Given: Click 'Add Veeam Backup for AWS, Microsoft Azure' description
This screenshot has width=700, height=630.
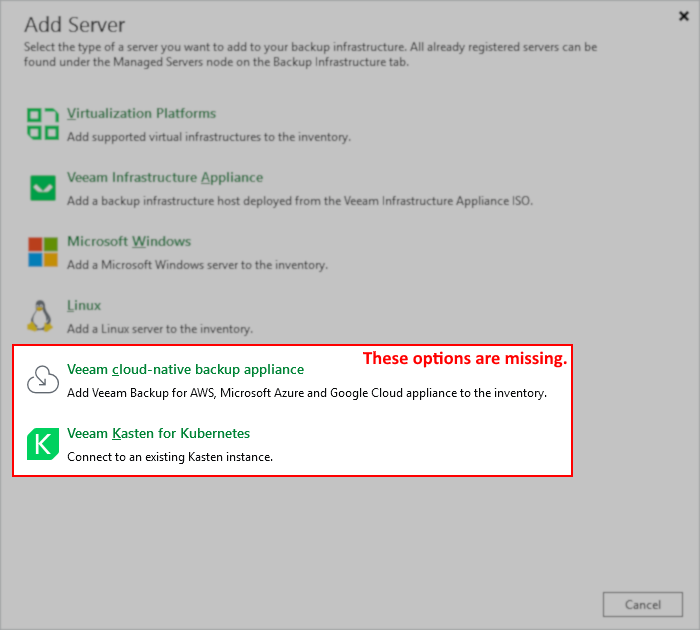Looking at the screenshot, I should (307, 393).
